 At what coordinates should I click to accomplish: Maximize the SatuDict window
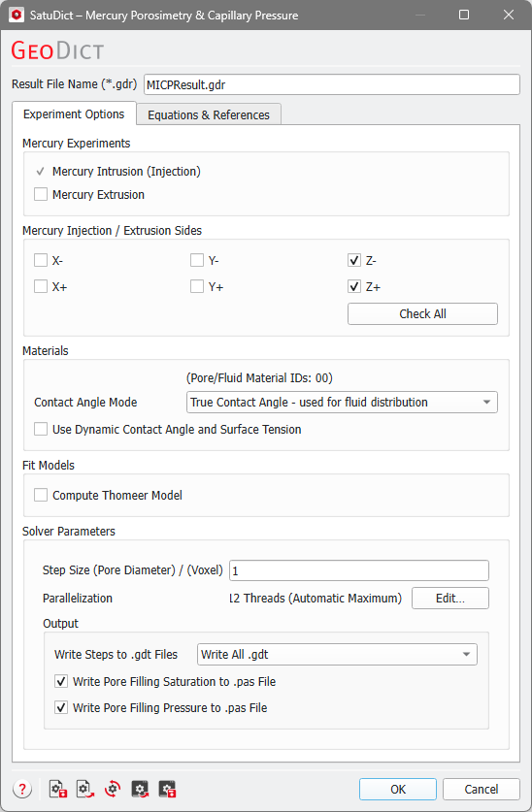click(464, 15)
